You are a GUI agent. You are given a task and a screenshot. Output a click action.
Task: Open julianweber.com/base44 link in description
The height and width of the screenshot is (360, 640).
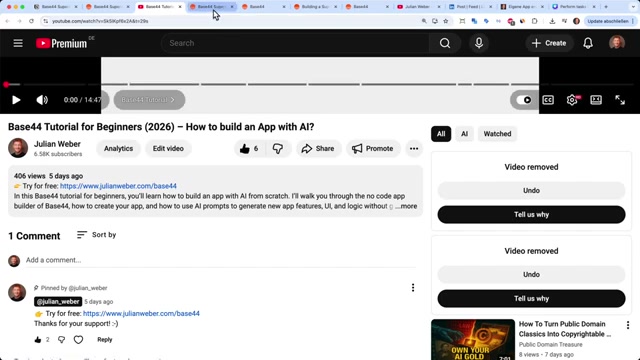pyautogui.click(x=118, y=186)
